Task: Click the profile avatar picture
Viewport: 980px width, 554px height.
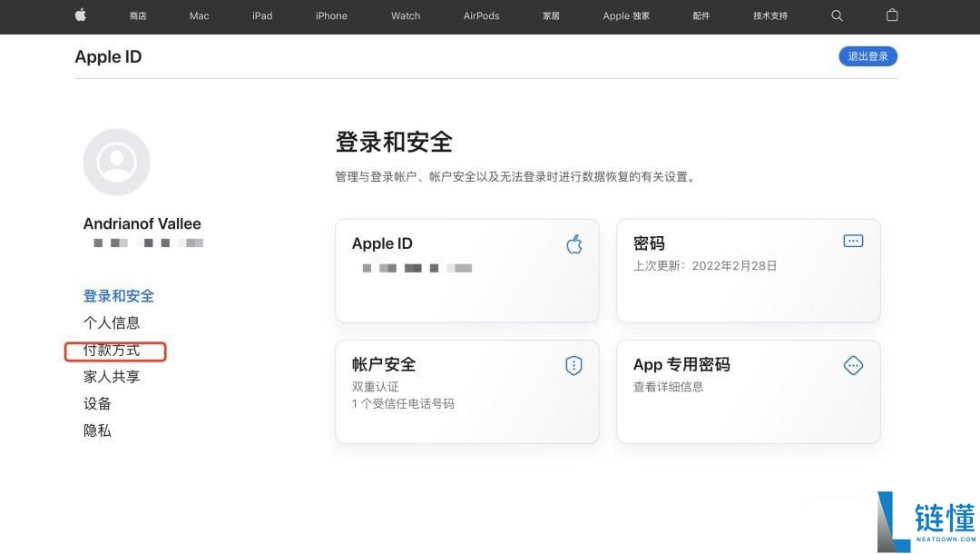Action: pos(116,161)
